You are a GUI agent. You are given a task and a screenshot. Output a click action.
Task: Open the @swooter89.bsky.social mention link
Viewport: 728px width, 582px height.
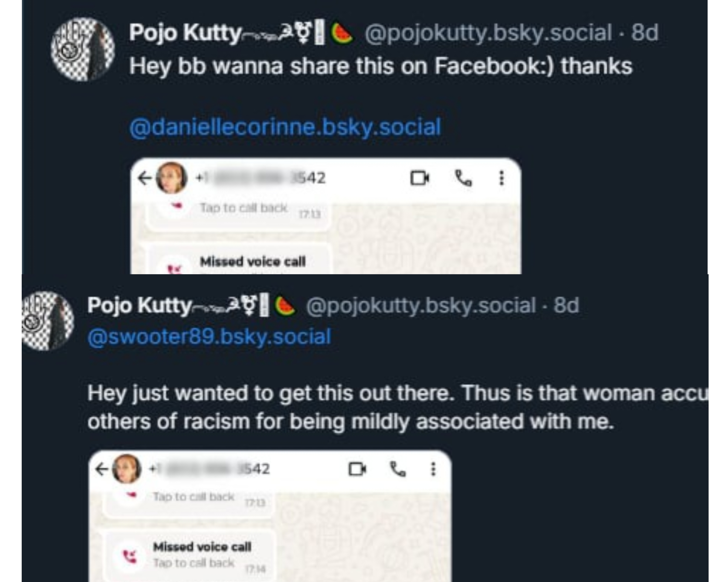coord(209,337)
